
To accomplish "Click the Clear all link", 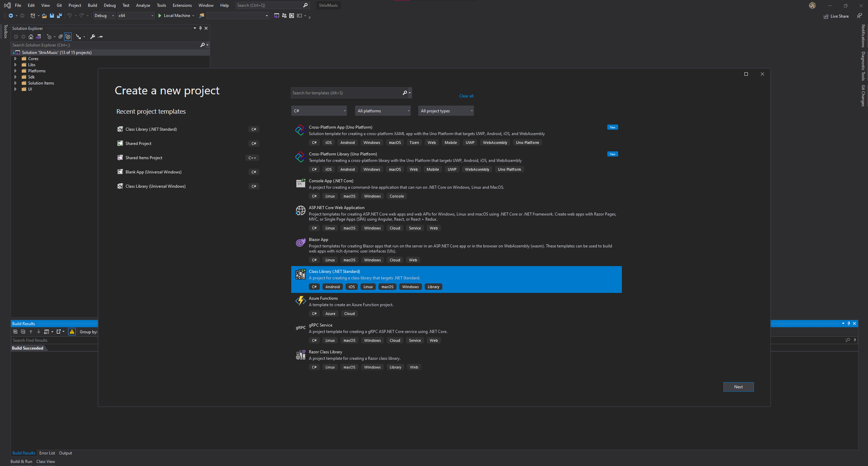I will (x=466, y=96).
